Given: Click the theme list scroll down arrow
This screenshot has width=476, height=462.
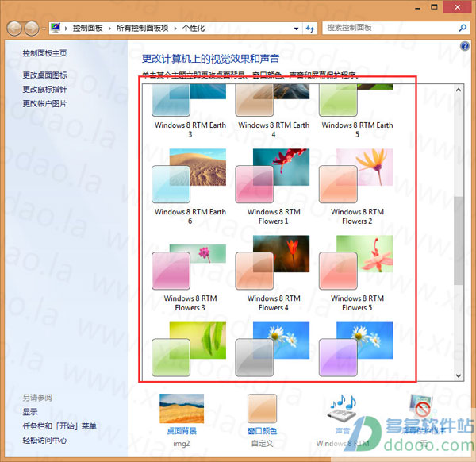Looking at the screenshot, I should (459, 375).
